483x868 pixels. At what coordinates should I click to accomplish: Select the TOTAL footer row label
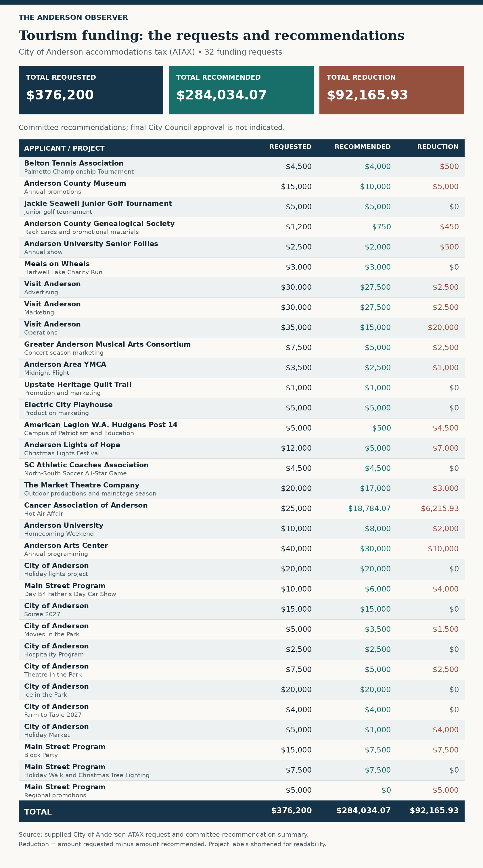point(38,812)
